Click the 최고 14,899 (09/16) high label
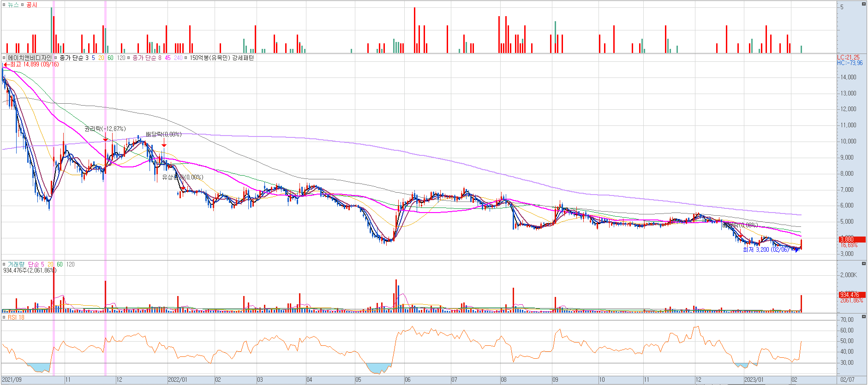This screenshot has width=868, height=385. (34, 65)
